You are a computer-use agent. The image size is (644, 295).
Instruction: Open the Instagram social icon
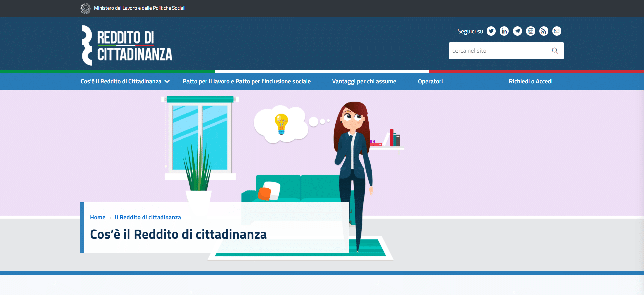[x=531, y=31]
